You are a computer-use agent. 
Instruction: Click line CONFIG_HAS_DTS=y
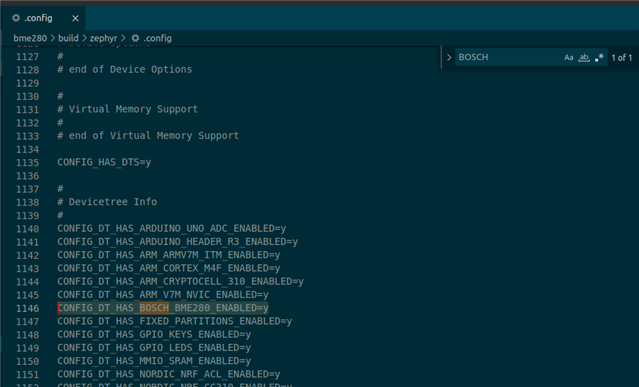[104, 163]
